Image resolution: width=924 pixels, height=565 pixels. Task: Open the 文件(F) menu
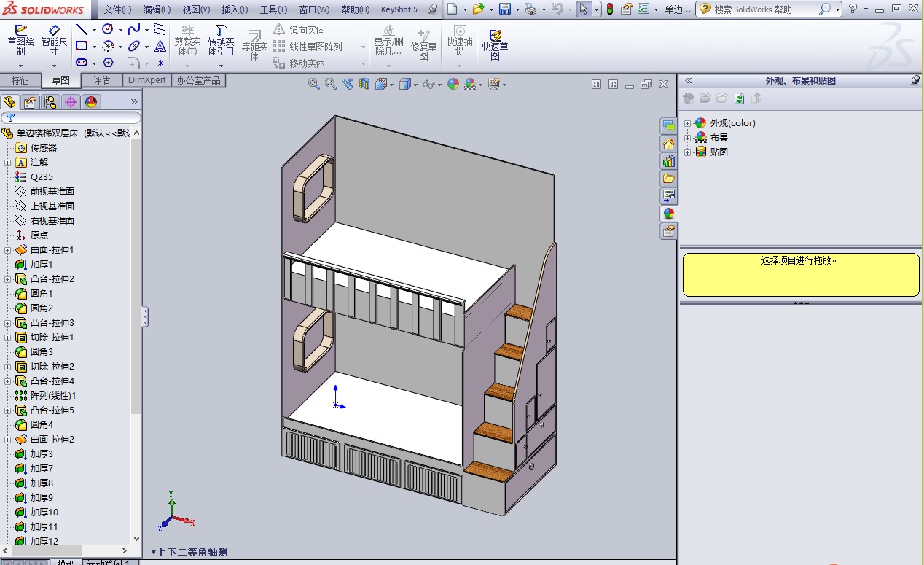click(x=117, y=9)
